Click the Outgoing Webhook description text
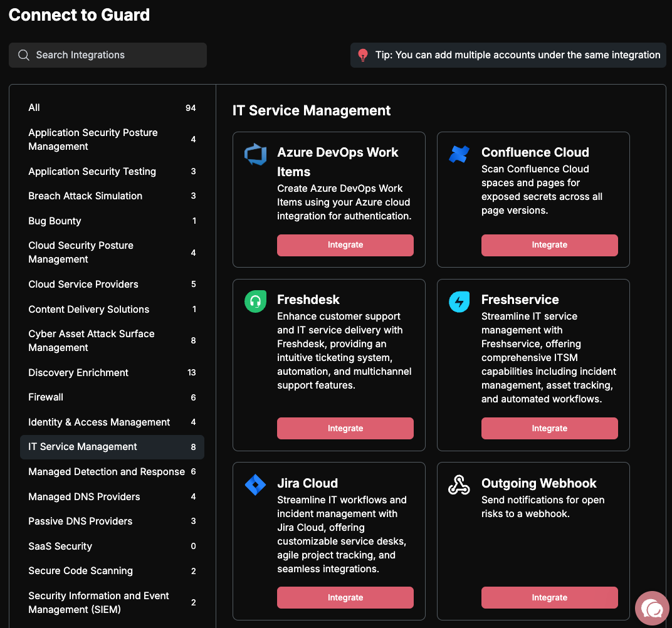Screen dimensions: 672x628 click(543, 507)
